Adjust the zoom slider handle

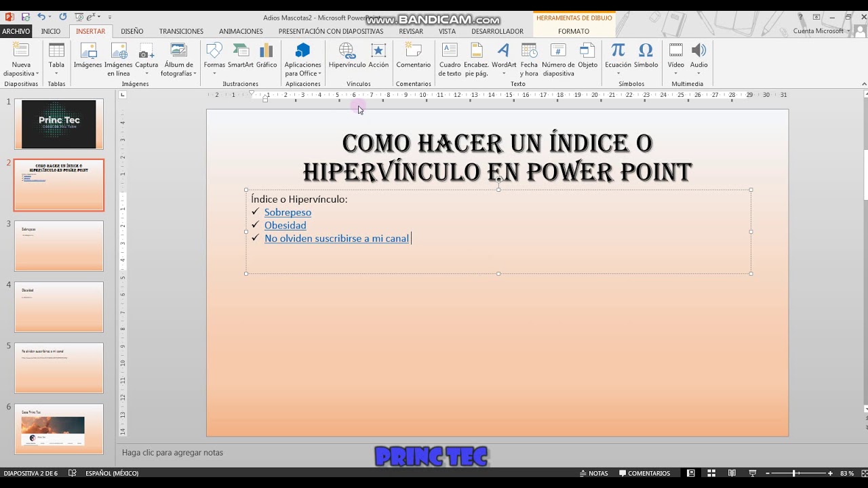tap(794, 473)
